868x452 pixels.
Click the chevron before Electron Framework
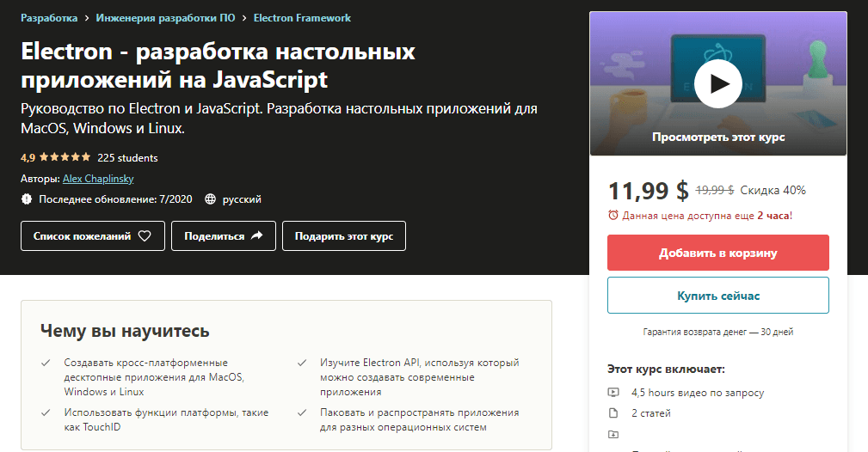click(x=244, y=18)
